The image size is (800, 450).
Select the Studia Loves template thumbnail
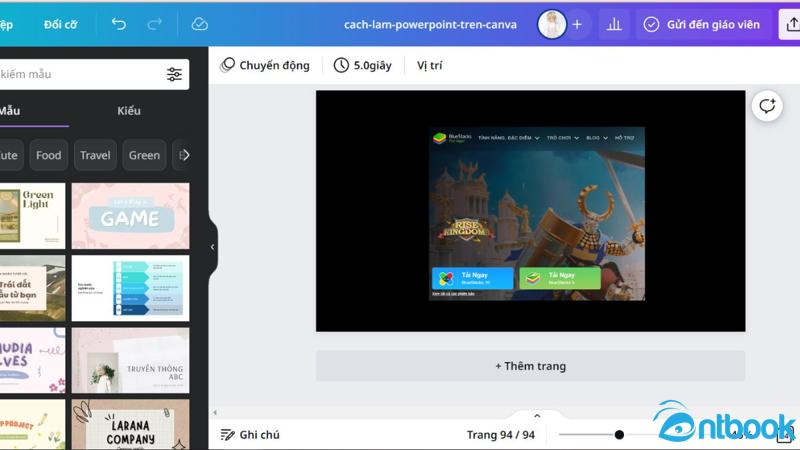(x=32, y=360)
